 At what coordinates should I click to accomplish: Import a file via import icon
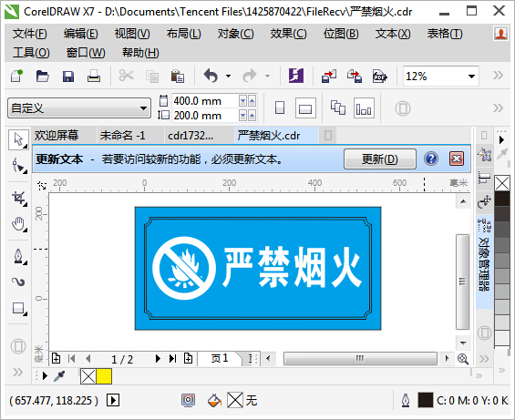tap(329, 77)
